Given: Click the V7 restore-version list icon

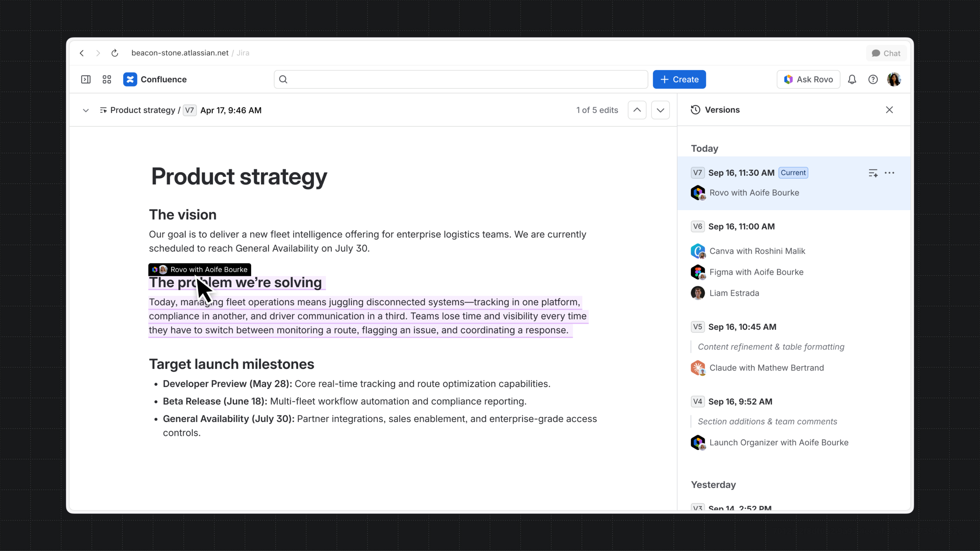Looking at the screenshot, I should pyautogui.click(x=873, y=173).
